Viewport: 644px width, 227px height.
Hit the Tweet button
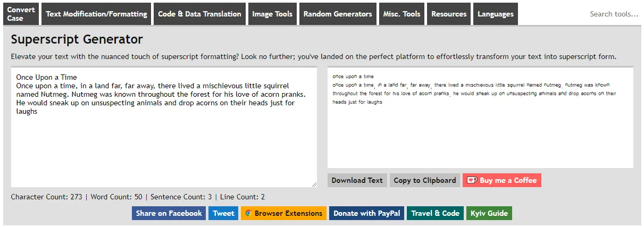(223, 213)
